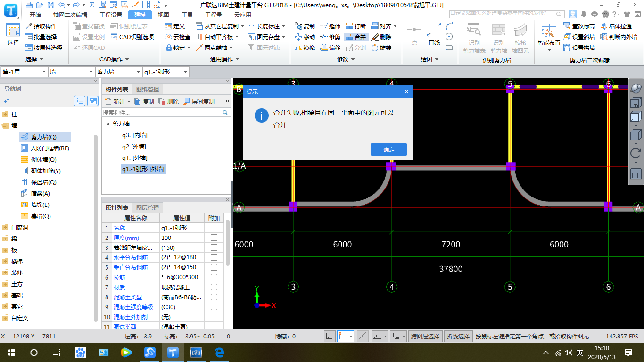Click the 折线选择 polyline select button
The height and width of the screenshot is (362, 644).
click(459, 336)
